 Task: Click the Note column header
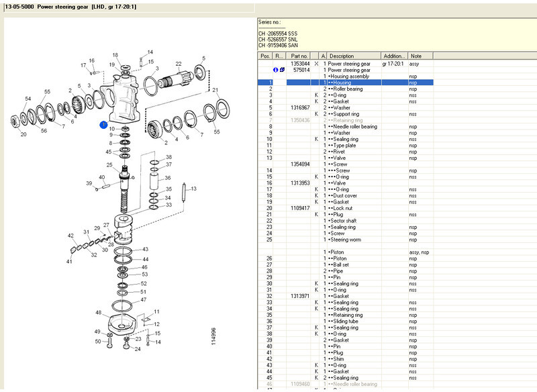[416, 56]
